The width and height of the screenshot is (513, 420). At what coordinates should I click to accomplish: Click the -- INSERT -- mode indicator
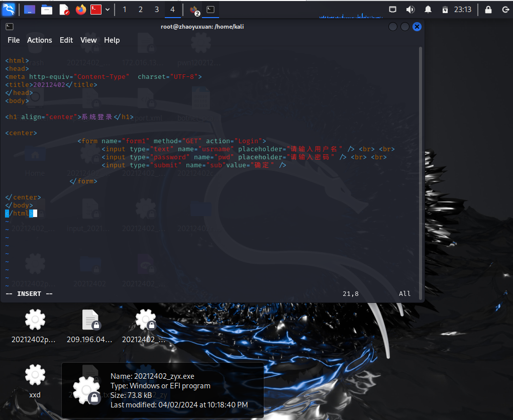point(29,294)
